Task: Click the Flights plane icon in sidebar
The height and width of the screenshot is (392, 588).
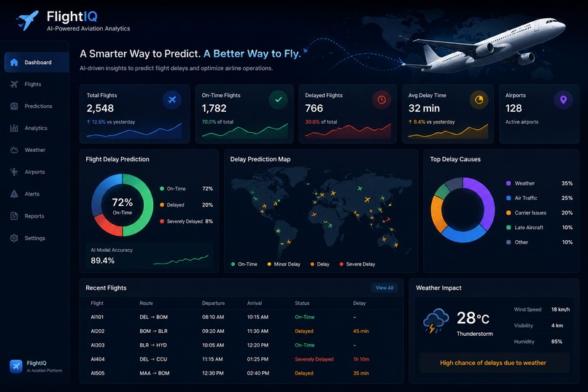Action: pos(14,84)
